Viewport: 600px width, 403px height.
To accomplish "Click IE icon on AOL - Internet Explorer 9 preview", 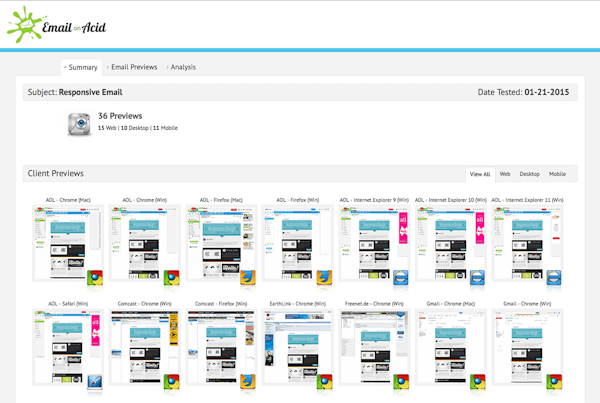I will [400, 278].
